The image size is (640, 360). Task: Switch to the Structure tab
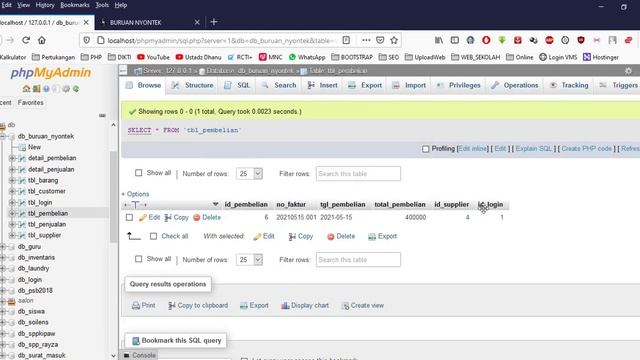(193, 85)
